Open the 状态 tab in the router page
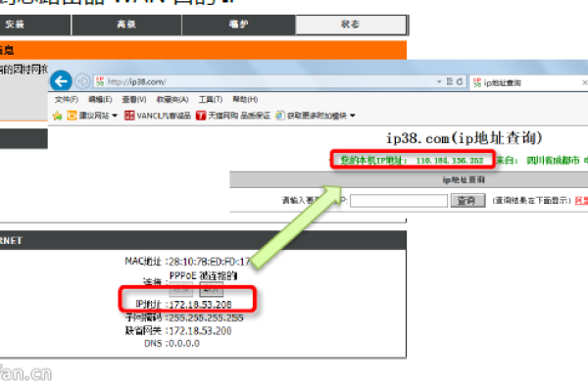 [x=351, y=24]
